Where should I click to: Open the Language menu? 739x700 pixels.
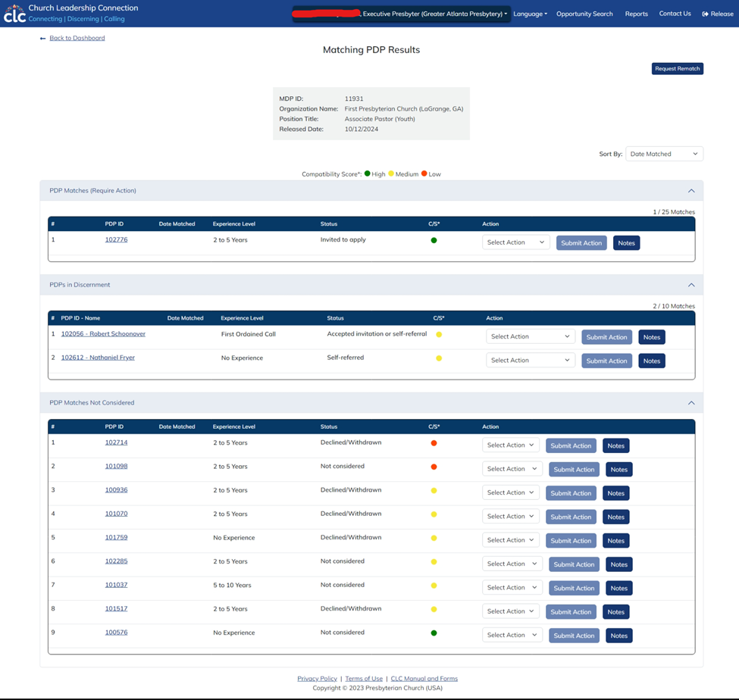coord(530,14)
